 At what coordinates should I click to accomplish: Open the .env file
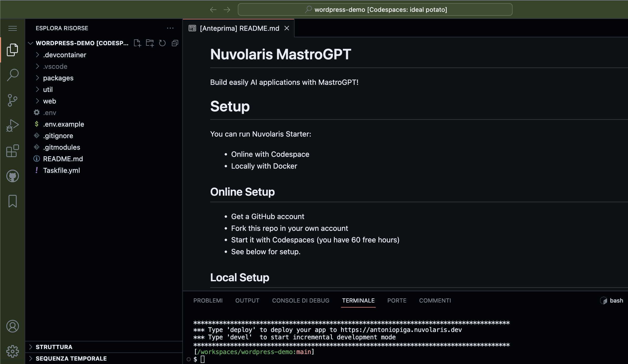click(x=104, y=112)
